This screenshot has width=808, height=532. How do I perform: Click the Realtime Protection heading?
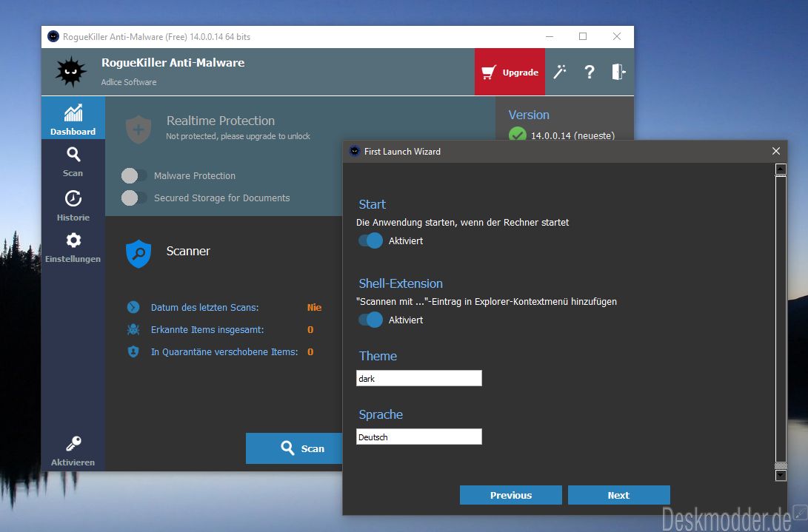point(221,121)
